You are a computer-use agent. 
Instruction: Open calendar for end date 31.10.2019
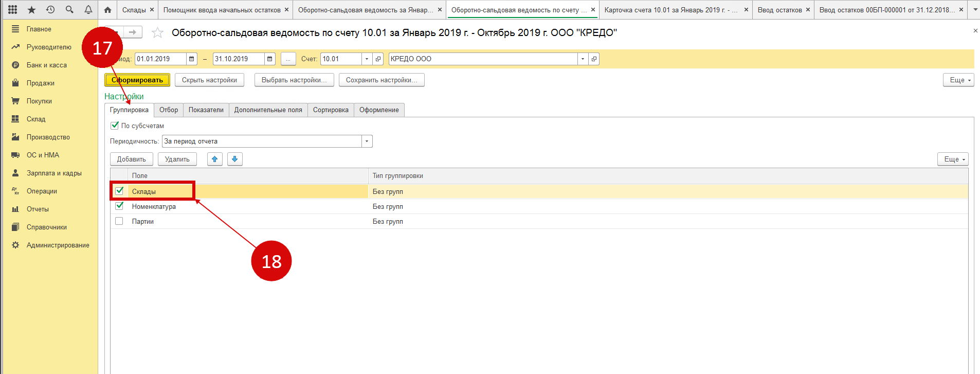(270, 59)
